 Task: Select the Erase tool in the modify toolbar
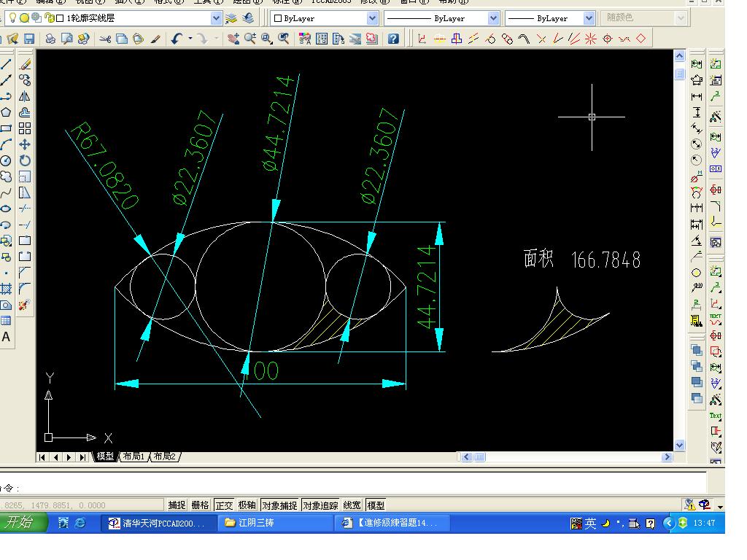(x=25, y=64)
